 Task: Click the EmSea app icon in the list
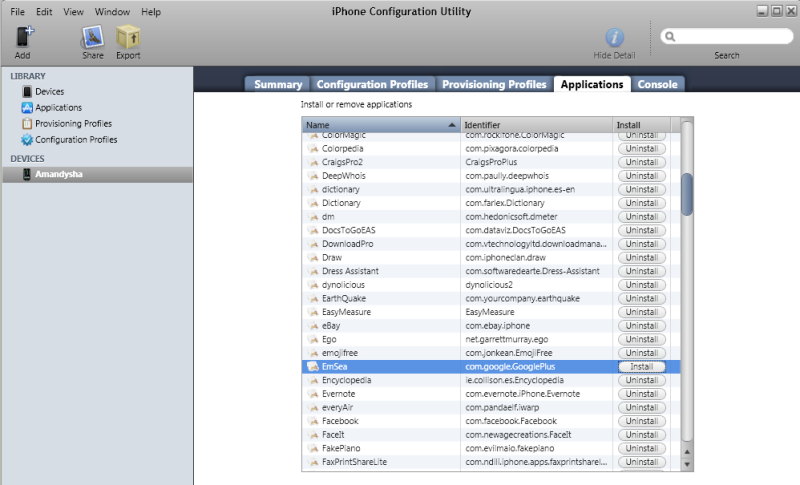tap(313, 367)
